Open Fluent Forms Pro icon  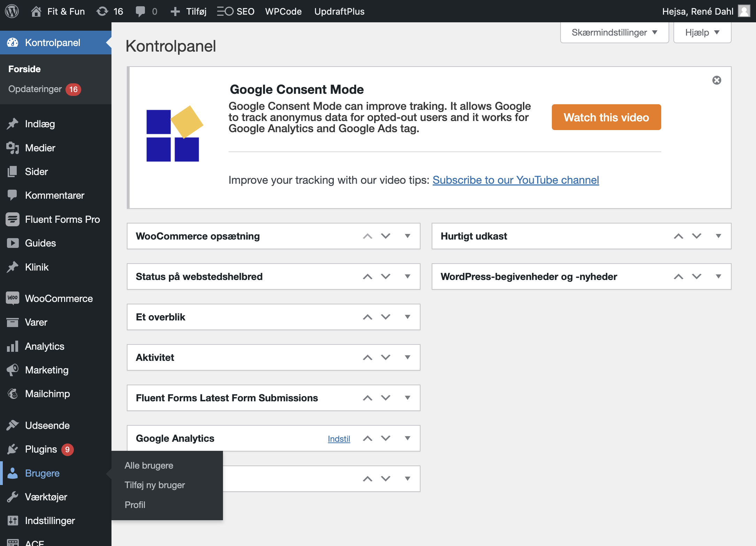click(x=13, y=219)
